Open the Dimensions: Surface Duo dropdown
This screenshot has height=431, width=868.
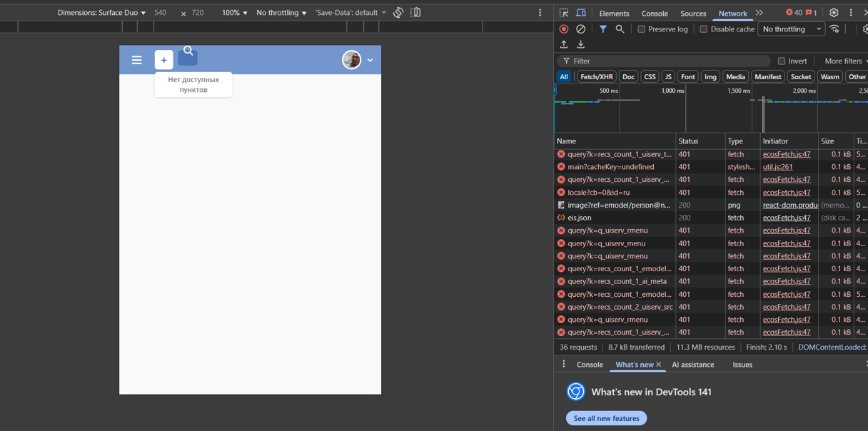(101, 13)
